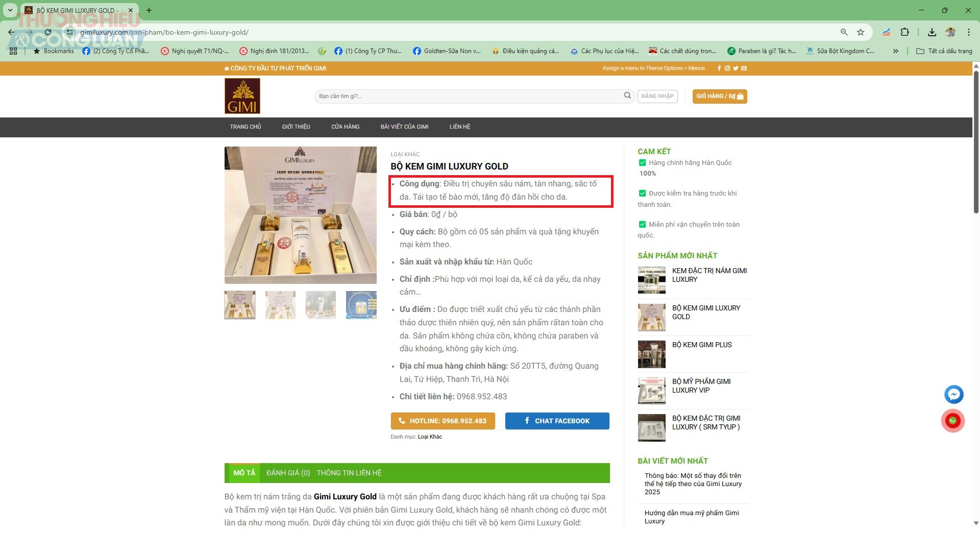Switch to the ĐÁNH GIÁ (0) tab

(x=288, y=473)
